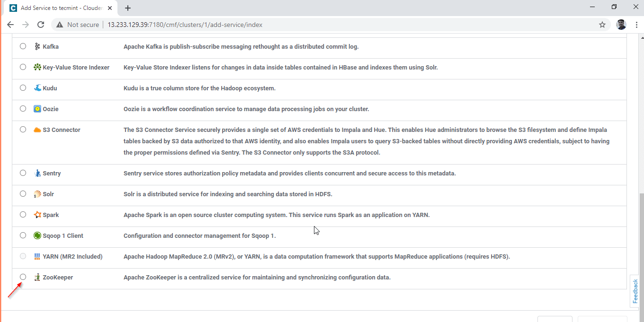Choose the Oozie service radio button

(23, 108)
